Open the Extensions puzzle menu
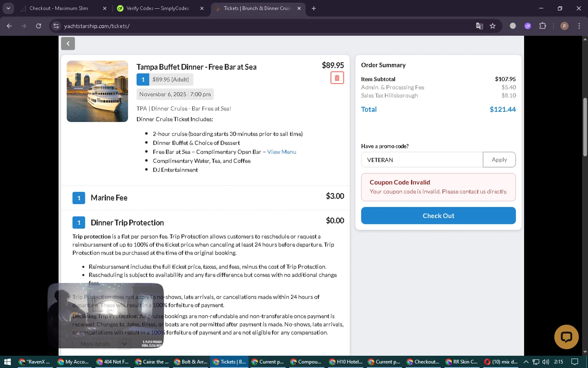Viewport: 588px width, 368px height. pyautogui.click(x=543, y=26)
